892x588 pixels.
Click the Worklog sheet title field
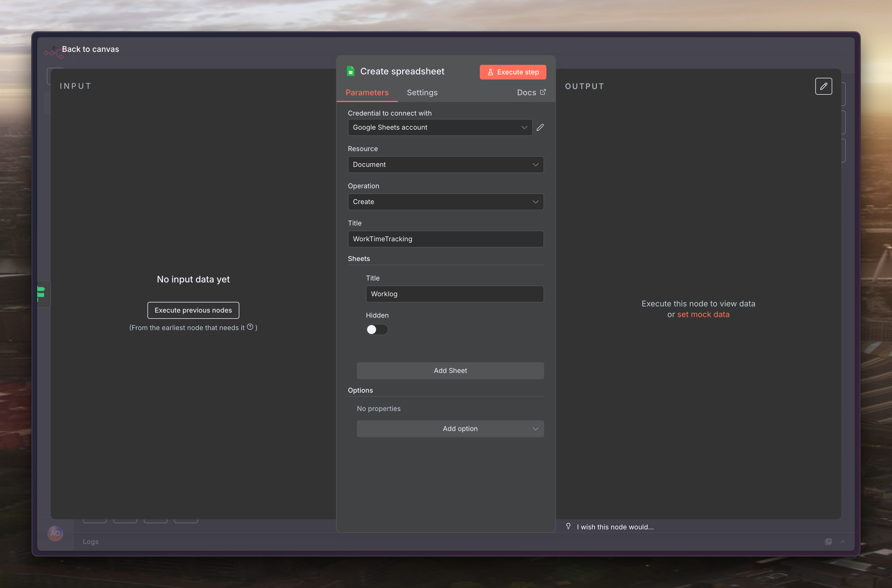(x=454, y=294)
